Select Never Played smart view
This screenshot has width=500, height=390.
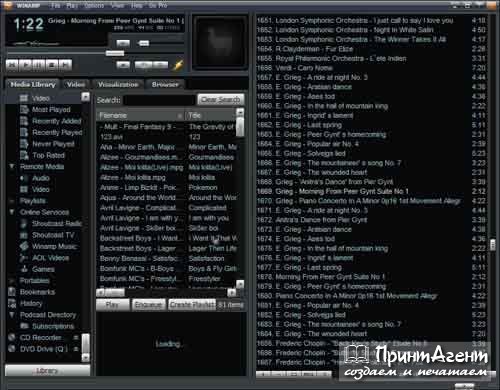click(x=53, y=144)
